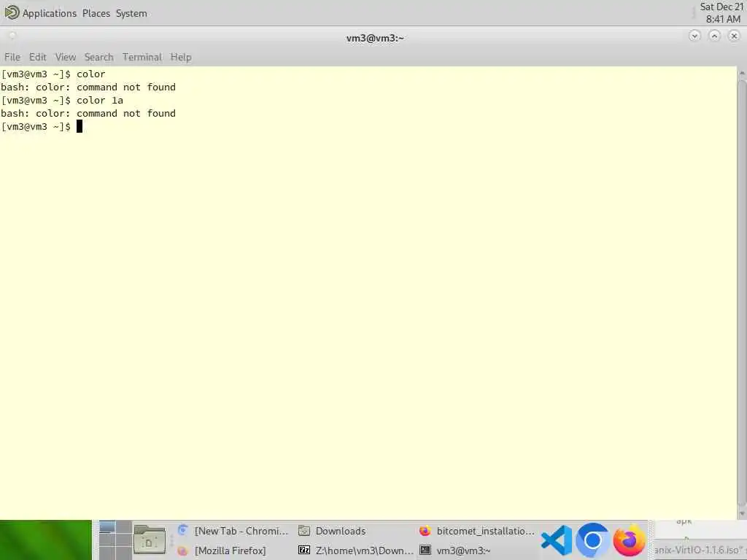Maximize the terminal window
Image resolution: width=747 pixels, height=560 pixels.
tap(715, 36)
